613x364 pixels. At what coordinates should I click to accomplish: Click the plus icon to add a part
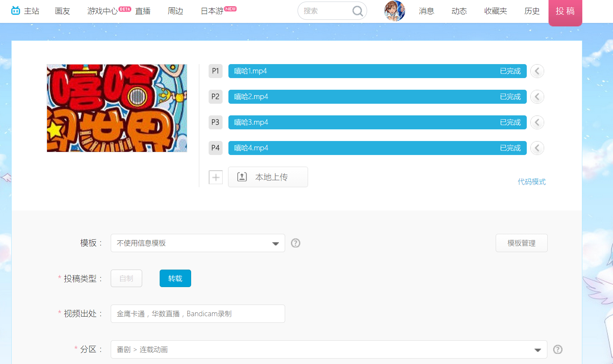click(216, 177)
